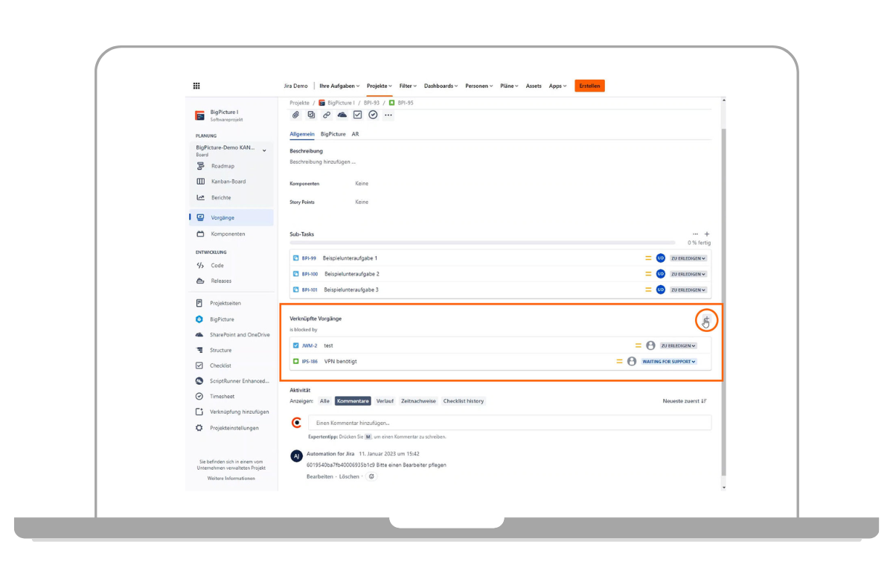Viewport: 893px width, 588px height.
Task: Add a sub-task with the plus icon
Action: point(707,234)
